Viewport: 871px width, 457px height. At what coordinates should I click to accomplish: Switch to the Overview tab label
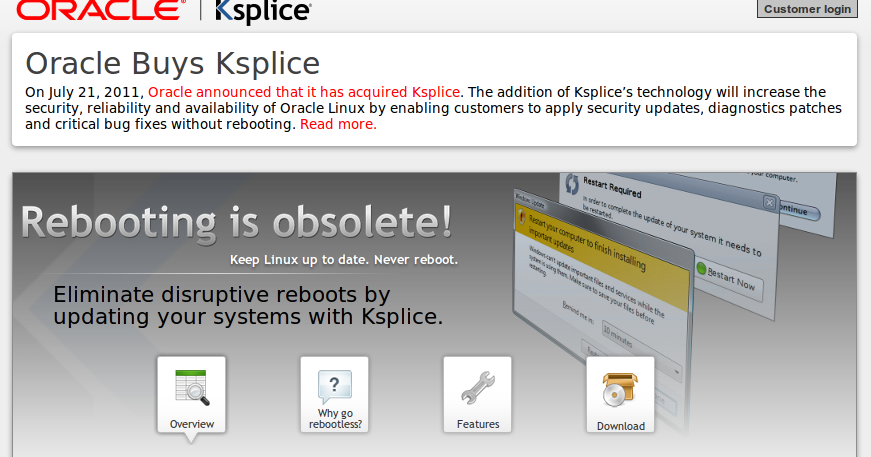(192, 424)
